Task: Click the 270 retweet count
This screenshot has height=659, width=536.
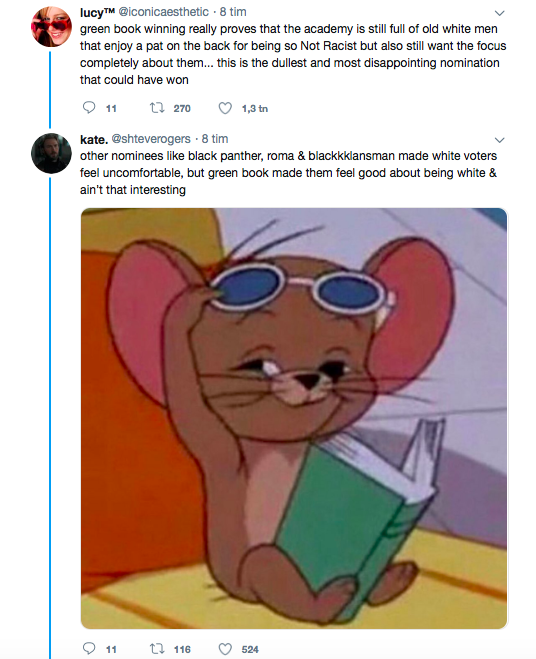Action: pos(182,108)
